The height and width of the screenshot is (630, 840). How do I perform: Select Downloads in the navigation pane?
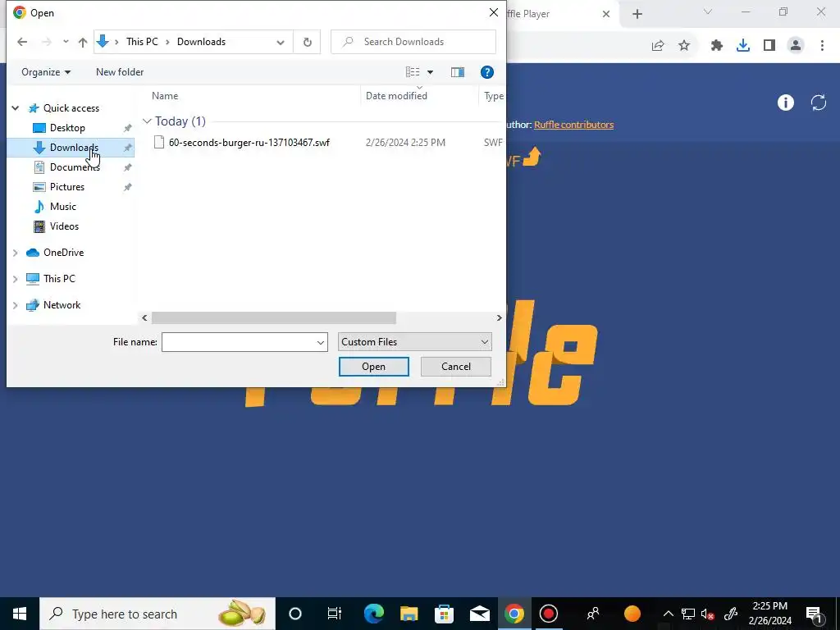tap(74, 148)
